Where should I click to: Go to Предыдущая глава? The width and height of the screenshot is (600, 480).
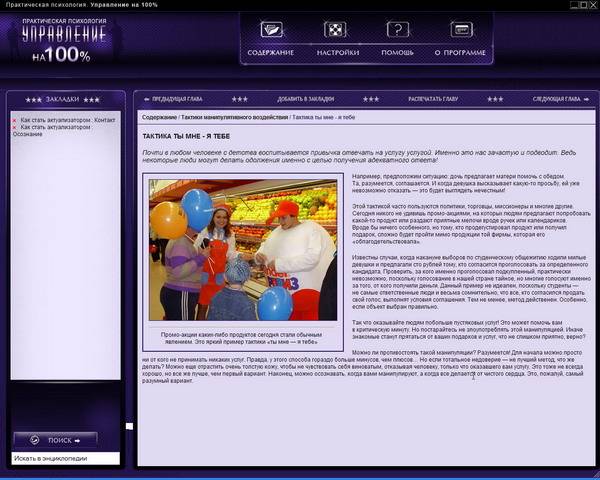(x=178, y=99)
